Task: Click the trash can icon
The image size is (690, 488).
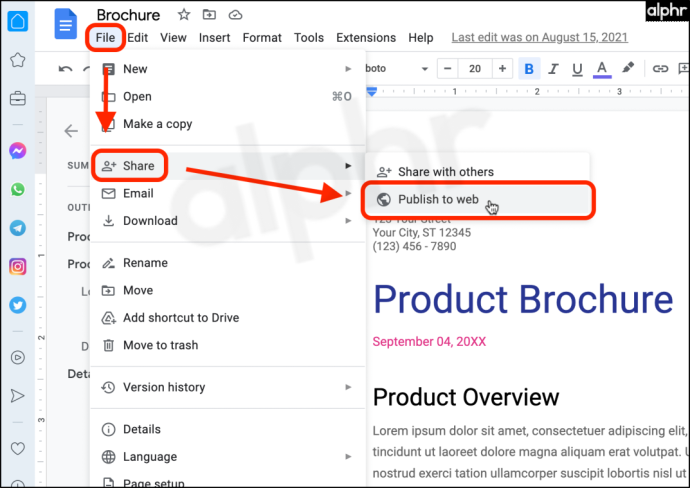Action: [108, 345]
